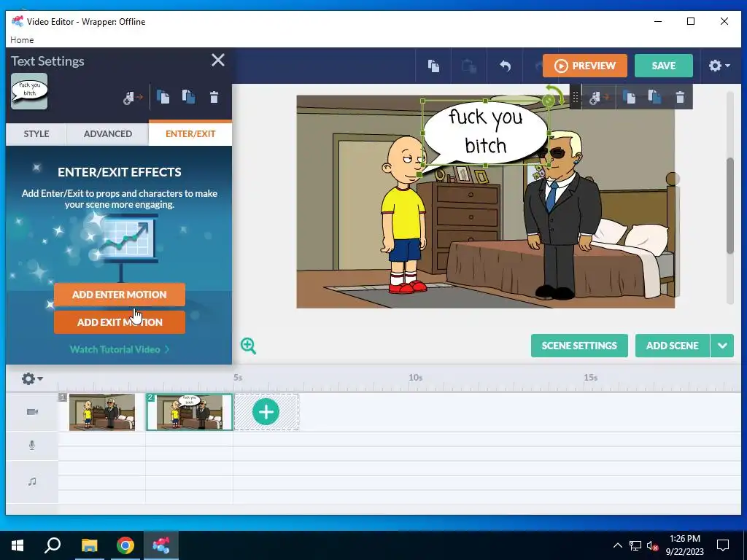The width and height of the screenshot is (747, 560).
Task: Click the trash icon in the floating canvas toolbar
Action: [680, 98]
